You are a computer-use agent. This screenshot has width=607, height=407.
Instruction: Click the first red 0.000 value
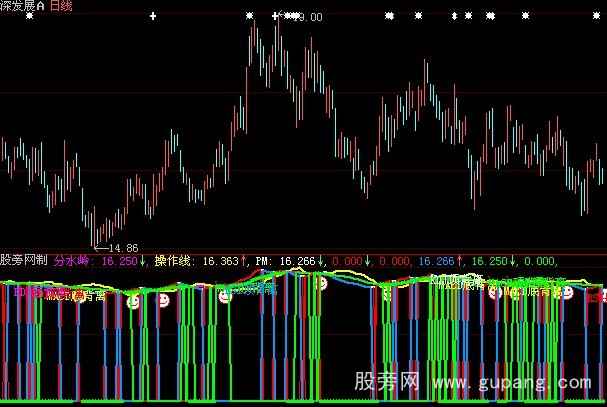(347, 261)
